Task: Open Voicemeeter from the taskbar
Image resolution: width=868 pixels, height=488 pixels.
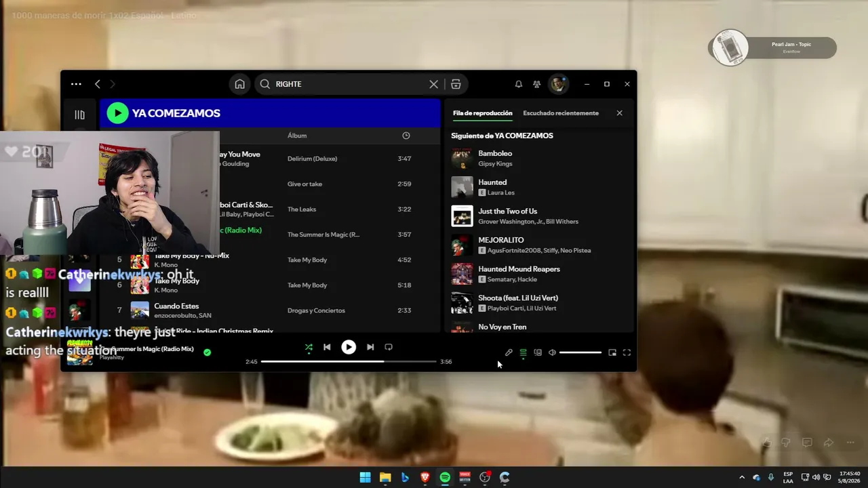Action: [465, 477]
